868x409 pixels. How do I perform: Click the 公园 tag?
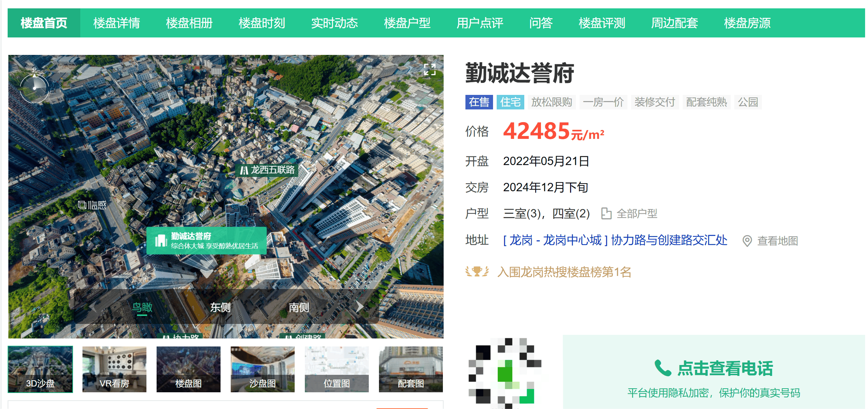click(748, 102)
